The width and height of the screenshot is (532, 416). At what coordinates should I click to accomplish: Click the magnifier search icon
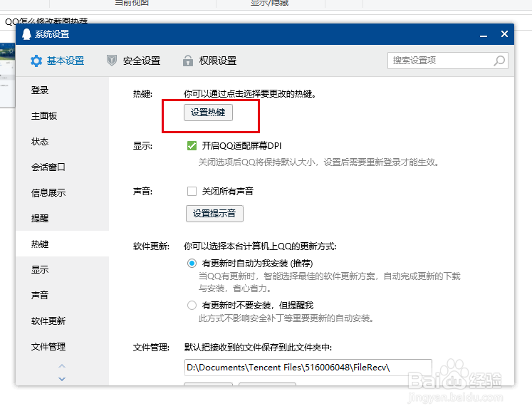coord(499,61)
